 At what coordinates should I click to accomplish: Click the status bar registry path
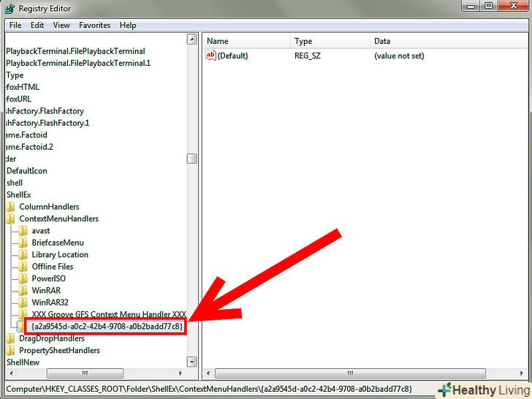209,389
